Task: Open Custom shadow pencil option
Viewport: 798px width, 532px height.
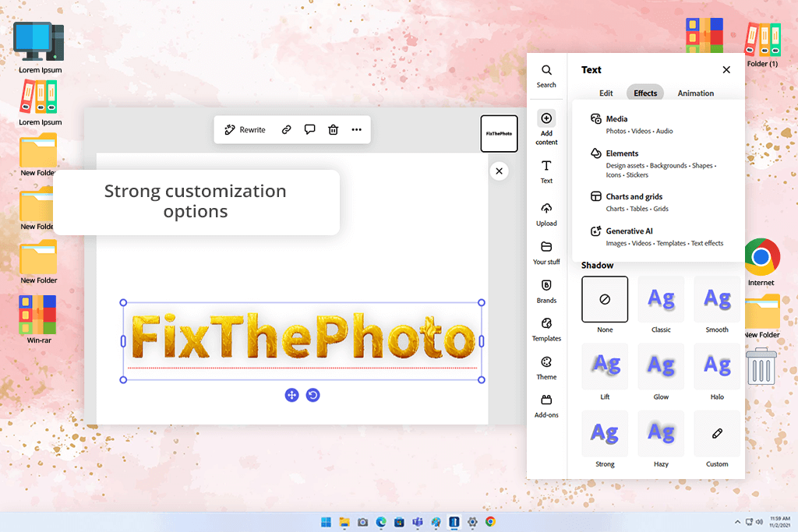Action: (717, 433)
